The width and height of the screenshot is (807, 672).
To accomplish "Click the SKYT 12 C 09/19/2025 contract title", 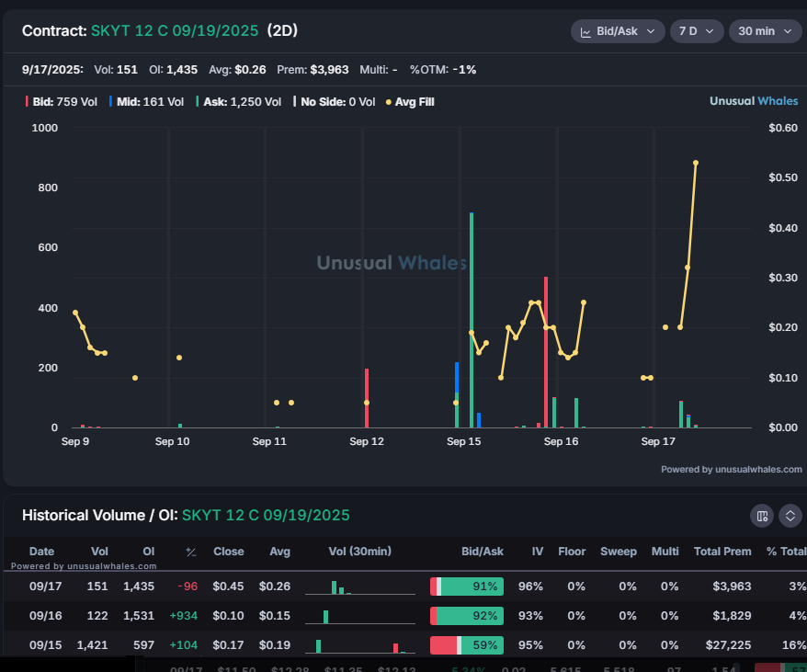I will point(175,31).
